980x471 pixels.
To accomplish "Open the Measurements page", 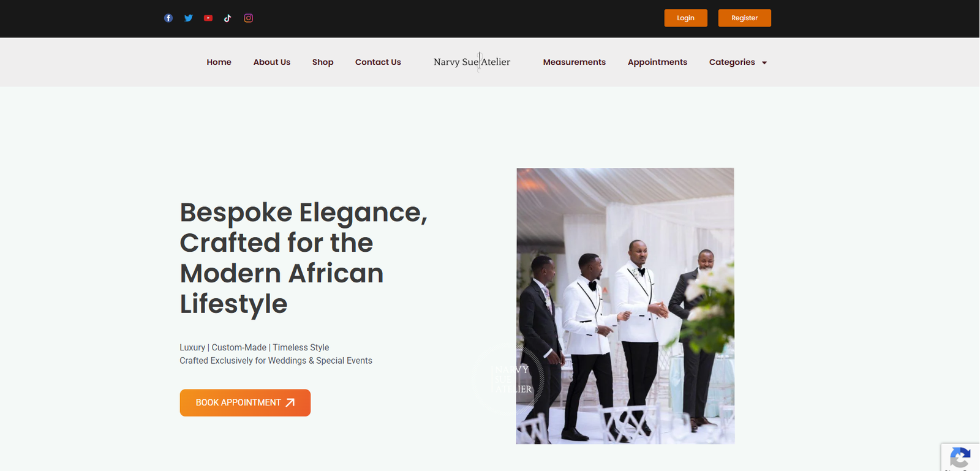I will tap(575, 62).
